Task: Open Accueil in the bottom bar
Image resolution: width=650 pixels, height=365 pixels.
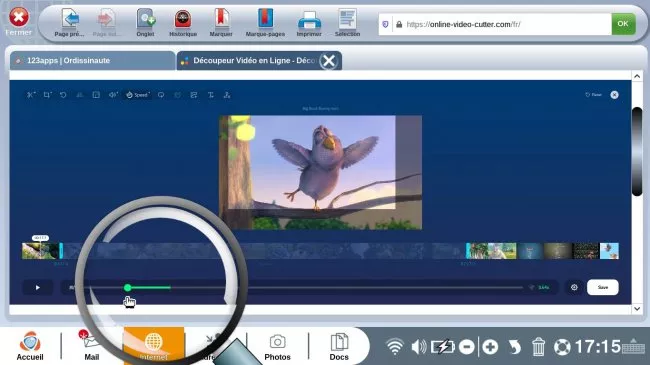Action: tap(30, 346)
